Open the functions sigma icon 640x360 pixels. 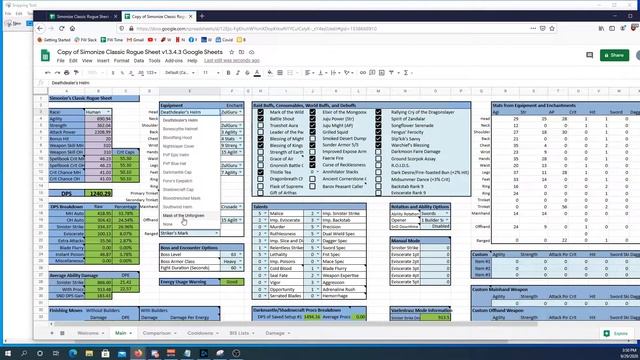(x=406, y=73)
